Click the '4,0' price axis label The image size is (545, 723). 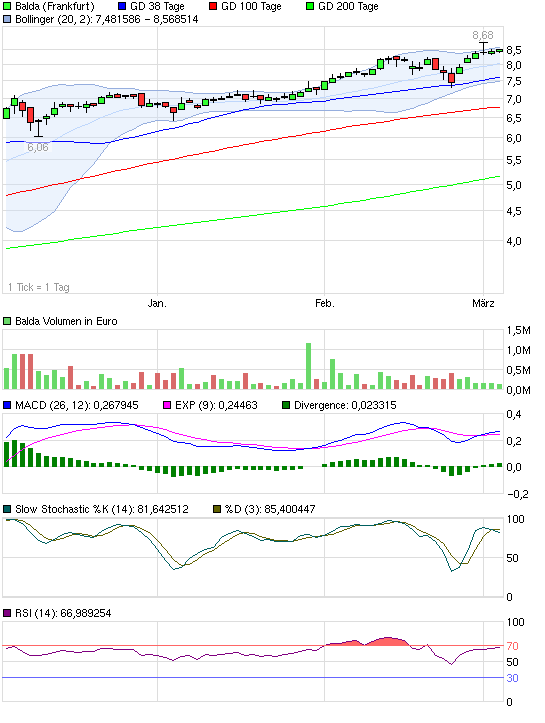pyautogui.click(x=514, y=241)
